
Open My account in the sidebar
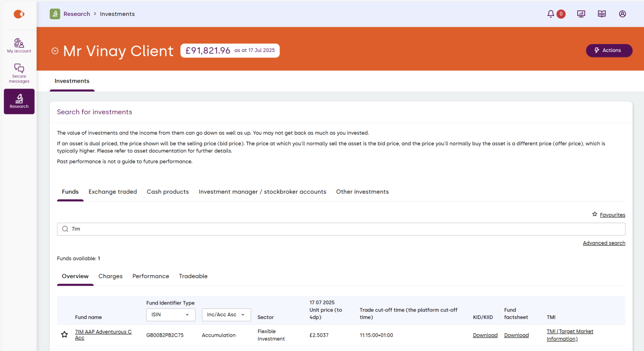pyautogui.click(x=19, y=46)
